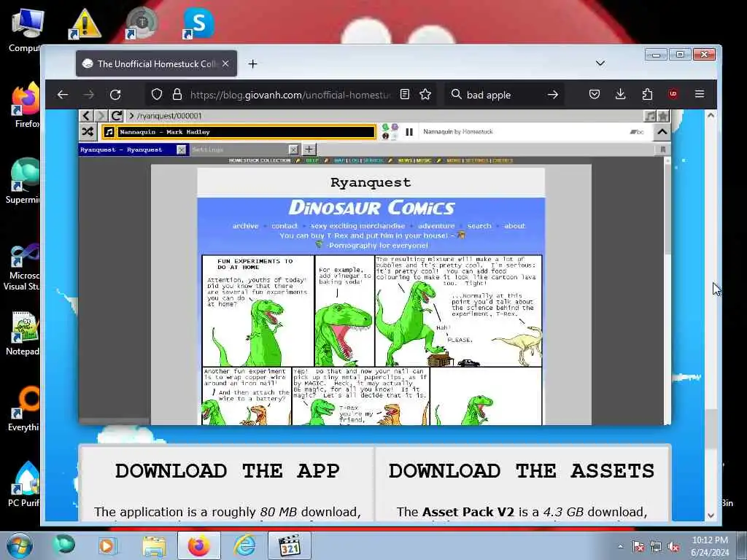Click the about link in comic header

tap(514, 226)
